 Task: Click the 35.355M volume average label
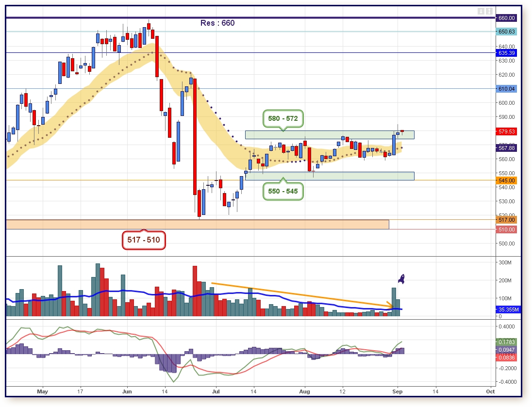point(508,309)
